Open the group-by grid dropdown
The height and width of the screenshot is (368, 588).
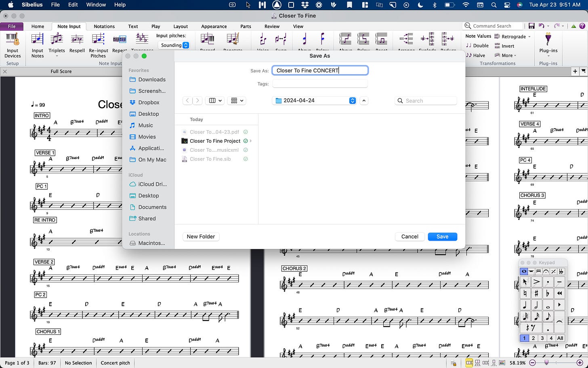coord(237,101)
